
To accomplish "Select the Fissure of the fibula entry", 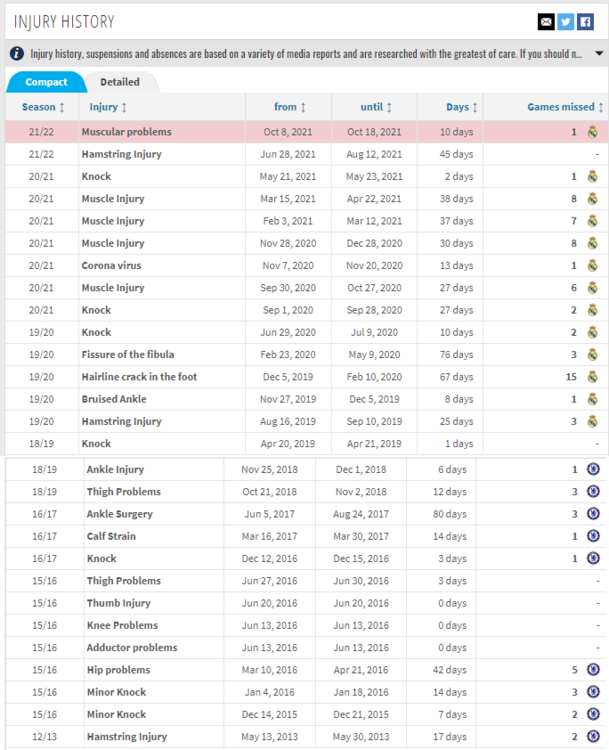I will point(128,354).
